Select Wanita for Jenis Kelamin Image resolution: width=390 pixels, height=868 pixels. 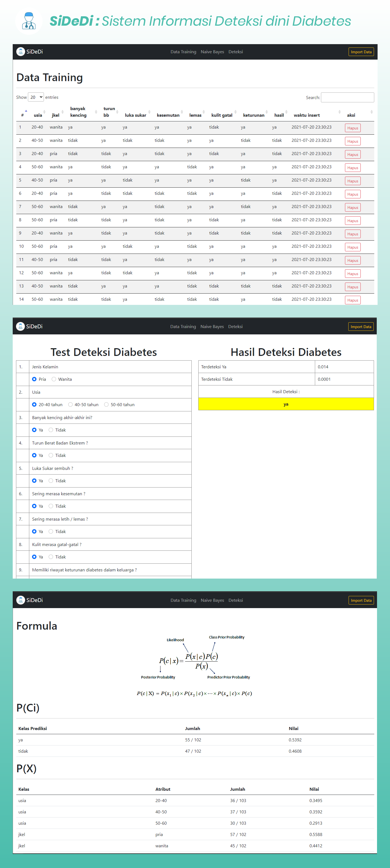pyautogui.click(x=54, y=379)
